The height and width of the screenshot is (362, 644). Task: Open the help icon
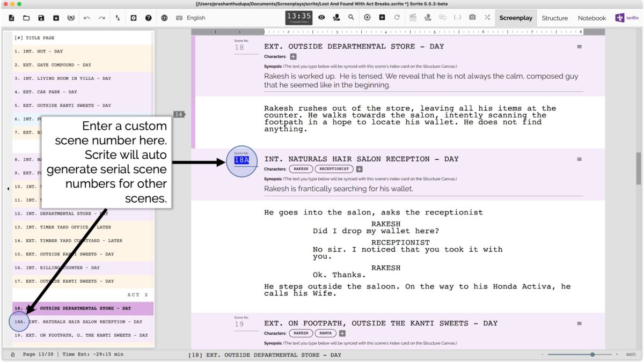[x=148, y=18]
